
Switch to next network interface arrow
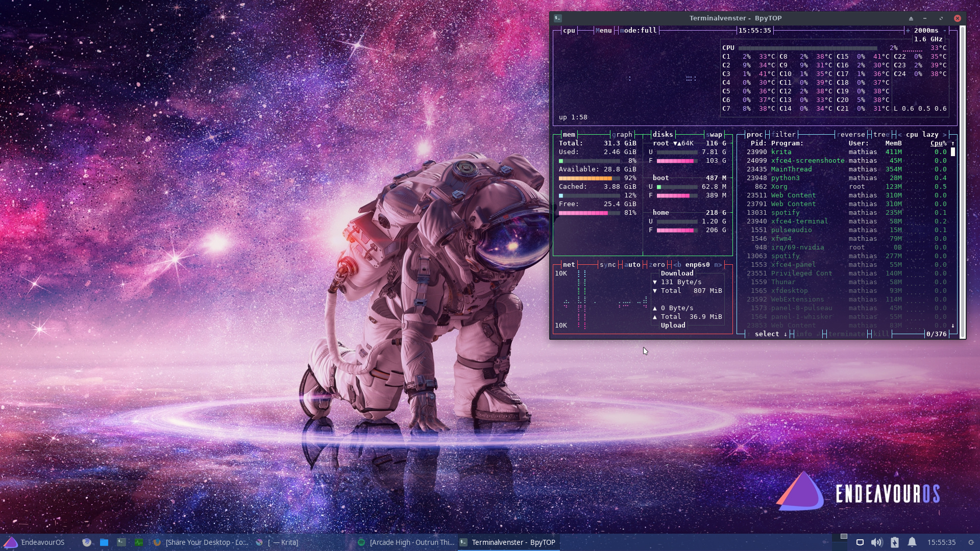click(x=718, y=265)
